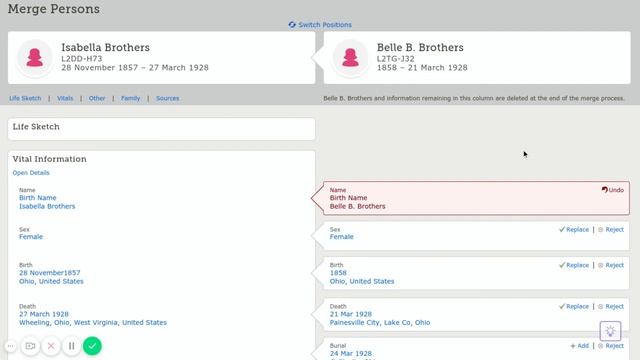Jump to Life Sketch section tab
Image resolution: width=640 pixels, height=360 pixels.
coord(25,98)
